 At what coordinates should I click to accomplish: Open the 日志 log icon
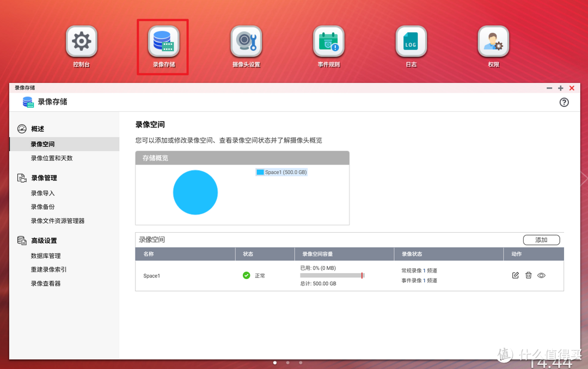tap(411, 41)
